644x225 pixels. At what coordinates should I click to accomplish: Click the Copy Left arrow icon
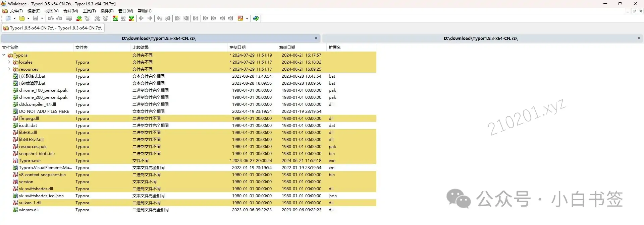tap(150, 18)
